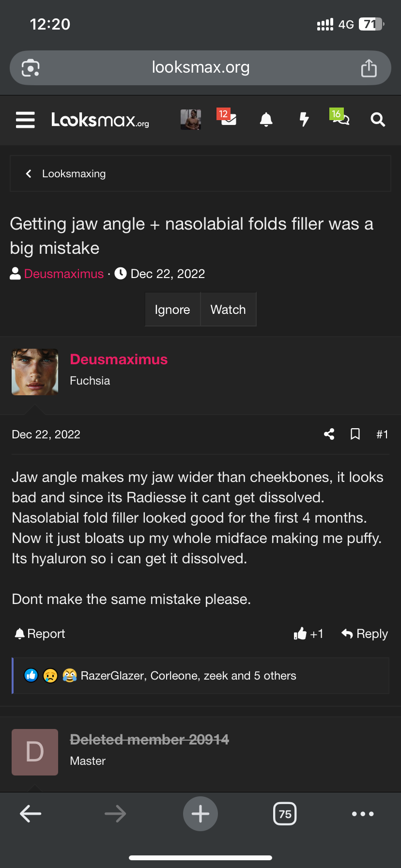Reply to Deusmaximus's post
Screen dimensions: 401x868
tap(365, 634)
